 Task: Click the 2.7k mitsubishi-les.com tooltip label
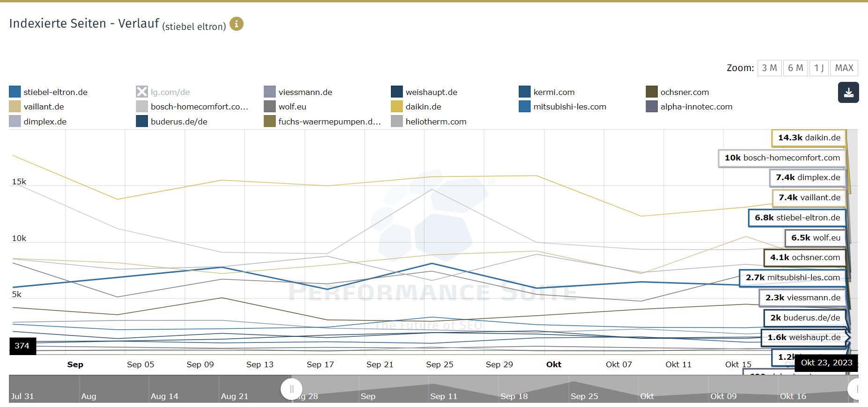tap(793, 277)
